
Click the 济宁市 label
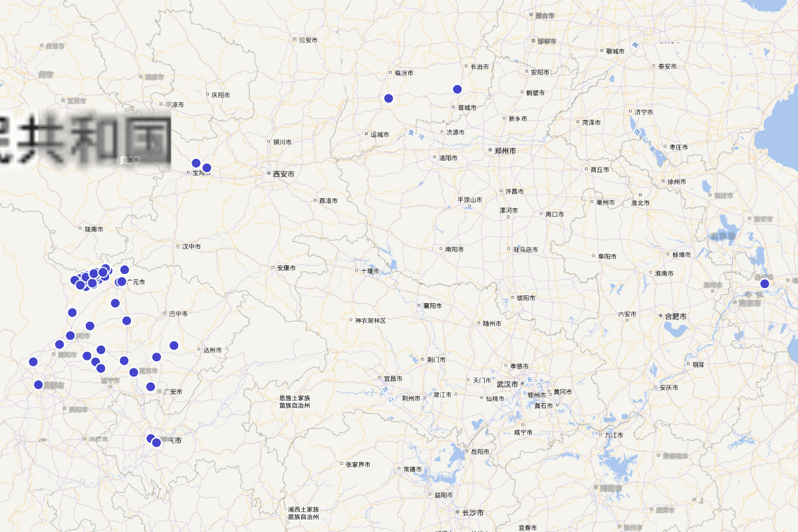[644, 112]
